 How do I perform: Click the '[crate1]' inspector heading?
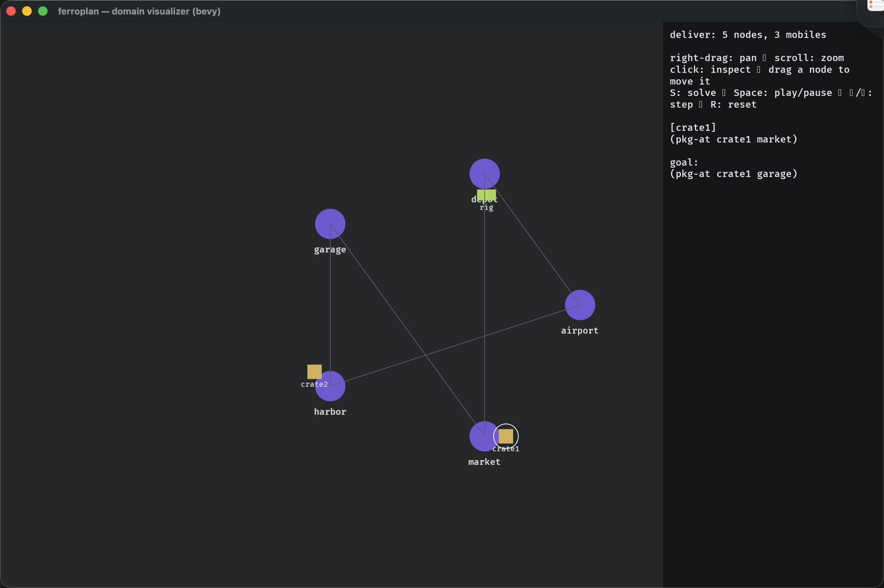click(693, 127)
